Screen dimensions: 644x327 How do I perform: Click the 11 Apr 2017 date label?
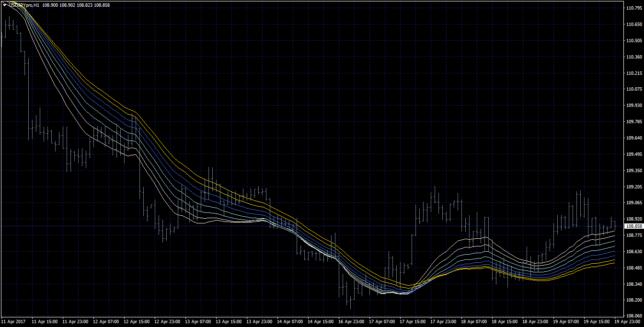(x=13, y=322)
